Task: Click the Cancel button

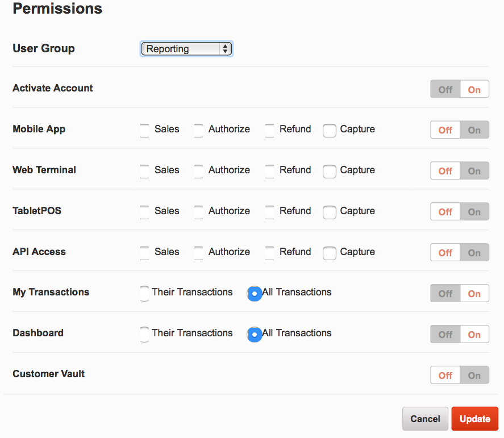Action: [x=425, y=419]
